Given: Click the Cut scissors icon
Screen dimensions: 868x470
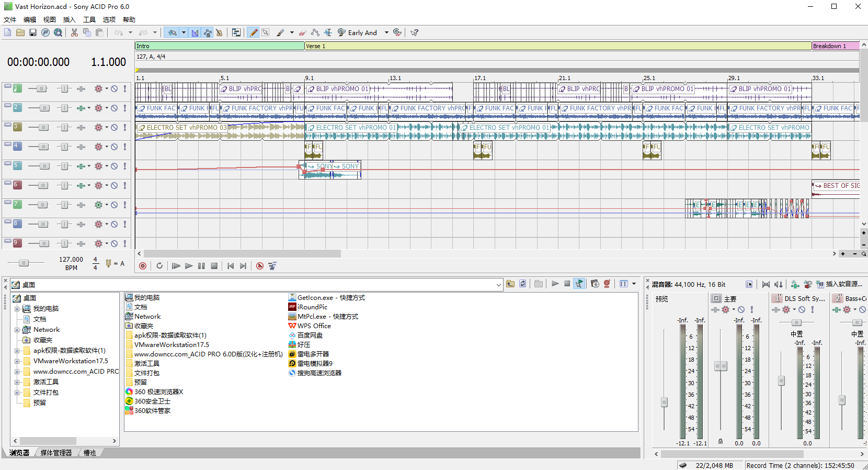Looking at the screenshot, I should pyautogui.click(x=74, y=32).
